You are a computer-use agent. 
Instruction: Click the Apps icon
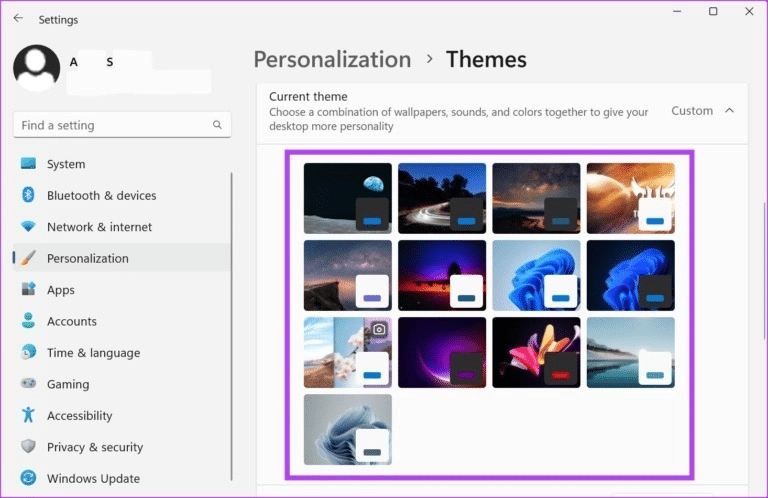coord(28,289)
